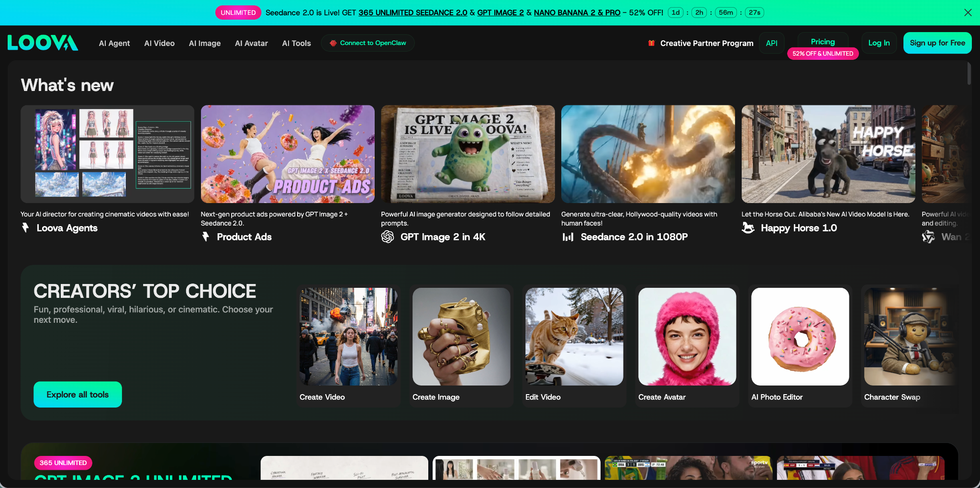Click the Loova logo
980x488 pixels.
click(x=43, y=43)
